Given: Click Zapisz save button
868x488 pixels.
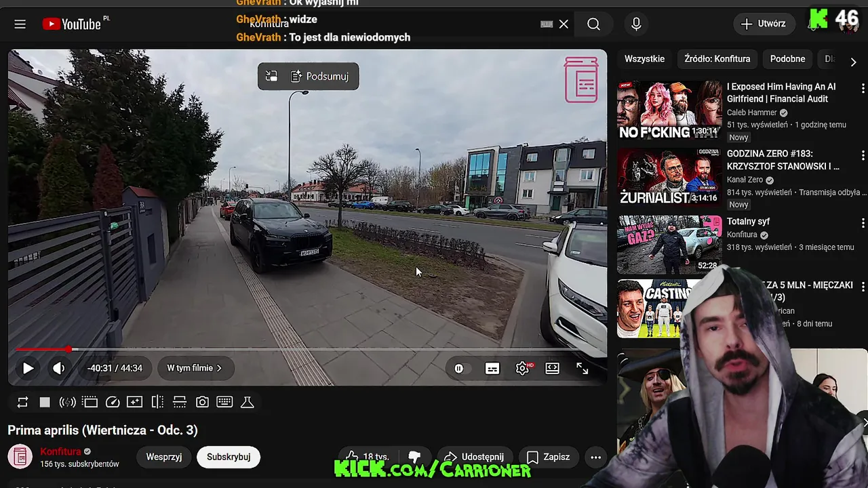Looking at the screenshot, I should 548,457.
